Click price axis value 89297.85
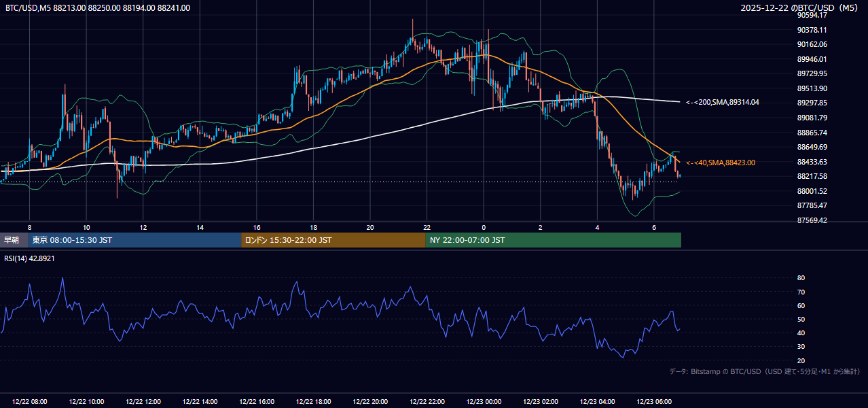The height and width of the screenshot is (408, 868). click(x=812, y=103)
